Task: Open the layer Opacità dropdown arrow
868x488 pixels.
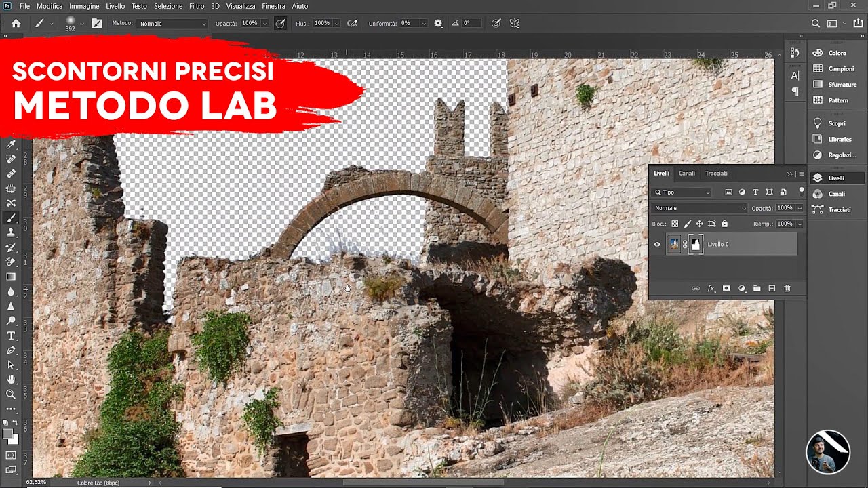Action: point(800,208)
